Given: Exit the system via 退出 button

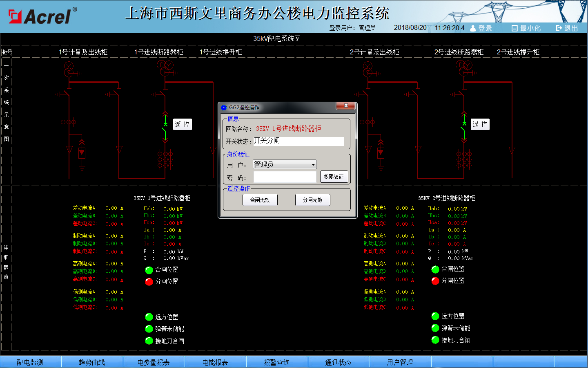Looking at the screenshot, I should [567, 28].
